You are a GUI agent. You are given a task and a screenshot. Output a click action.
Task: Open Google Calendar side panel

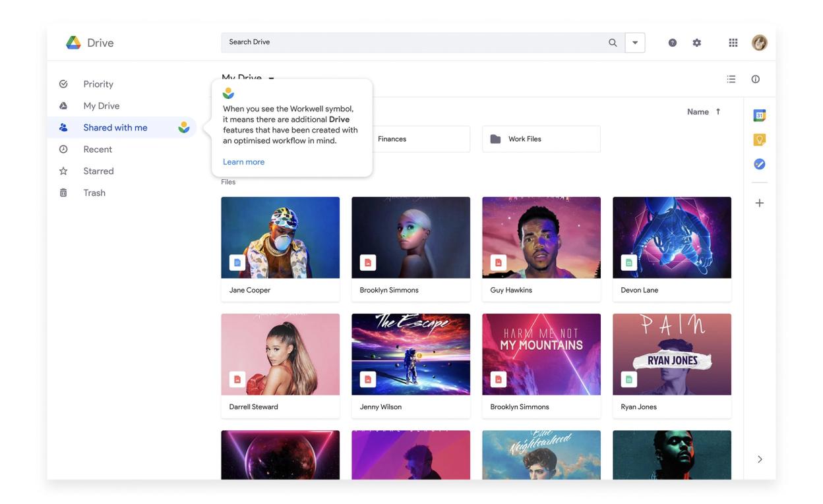click(x=759, y=115)
